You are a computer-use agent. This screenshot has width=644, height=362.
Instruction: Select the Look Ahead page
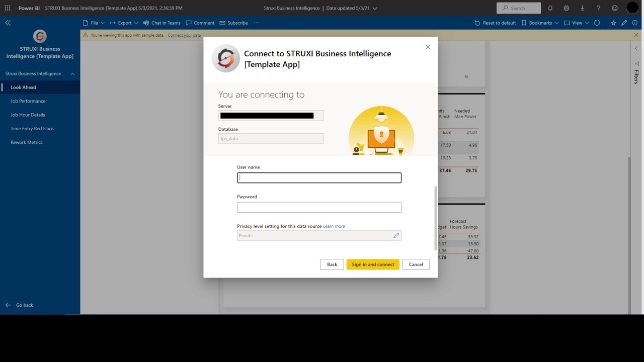coord(40,87)
